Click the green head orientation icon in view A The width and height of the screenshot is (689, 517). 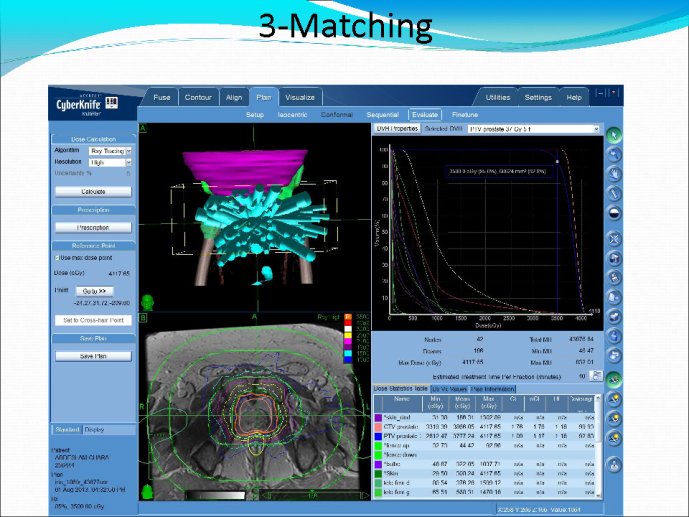pyautogui.click(x=148, y=303)
